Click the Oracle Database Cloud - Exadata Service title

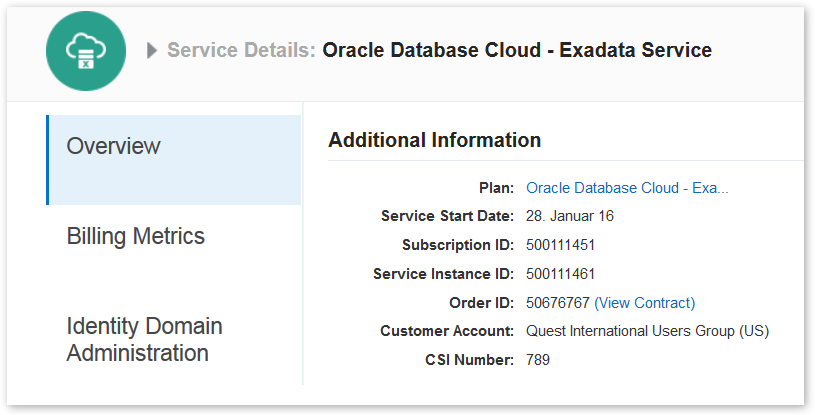(x=517, y=50)
